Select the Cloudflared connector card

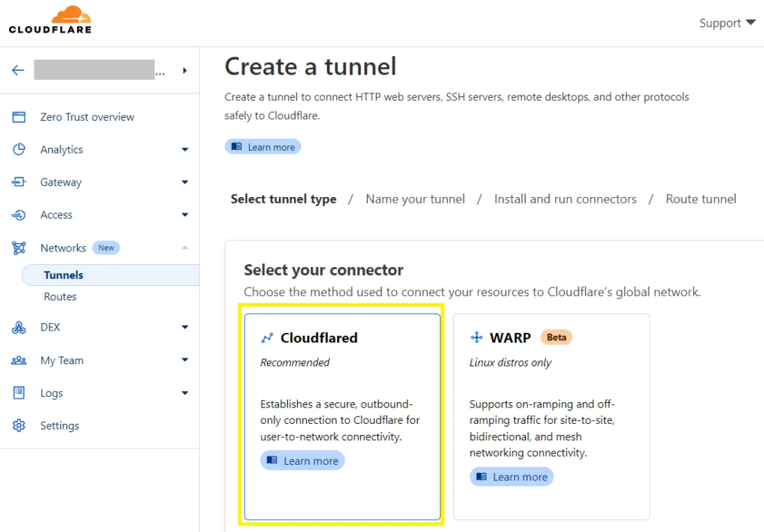pyautogui.click(x=342, y=416)
